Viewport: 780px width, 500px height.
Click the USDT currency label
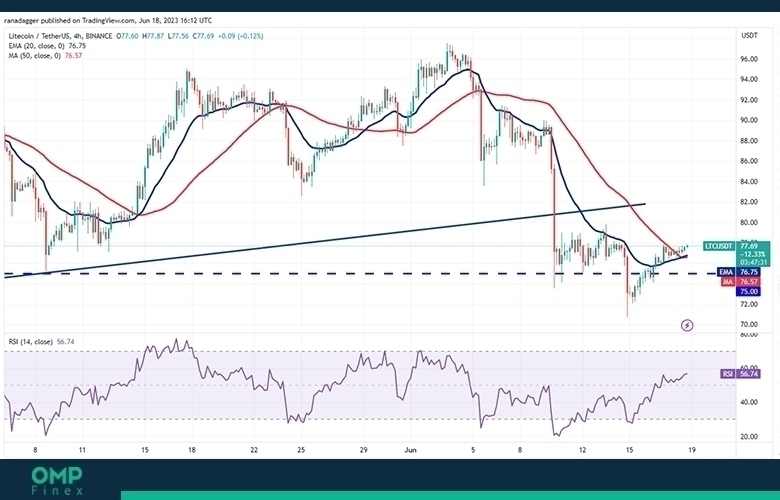click(749, 36)
